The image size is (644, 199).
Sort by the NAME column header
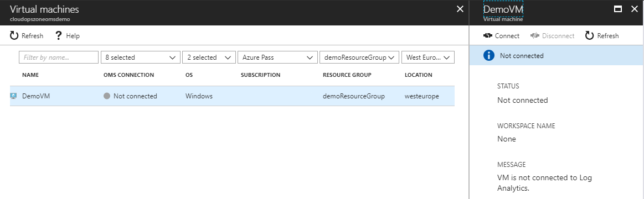30,75
